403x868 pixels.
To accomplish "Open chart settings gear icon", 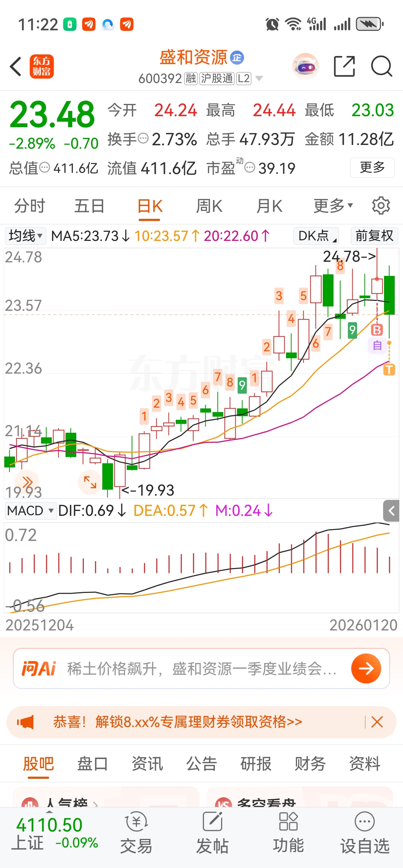I will [x=381, y=206].
